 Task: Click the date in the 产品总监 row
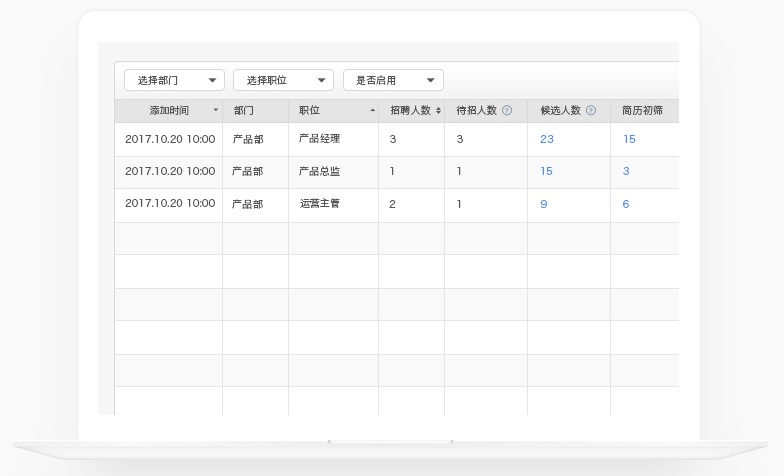[170, 171]
